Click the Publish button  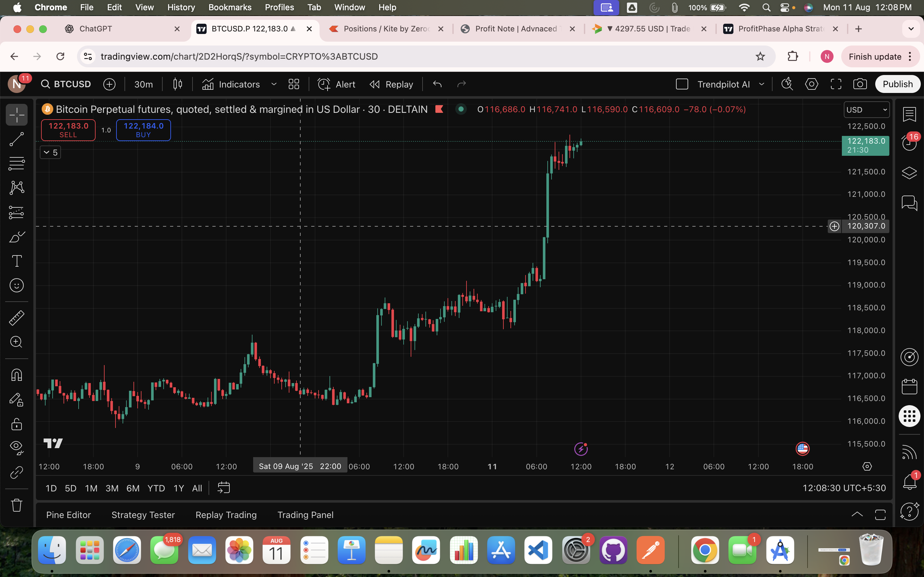pos(897,84)
